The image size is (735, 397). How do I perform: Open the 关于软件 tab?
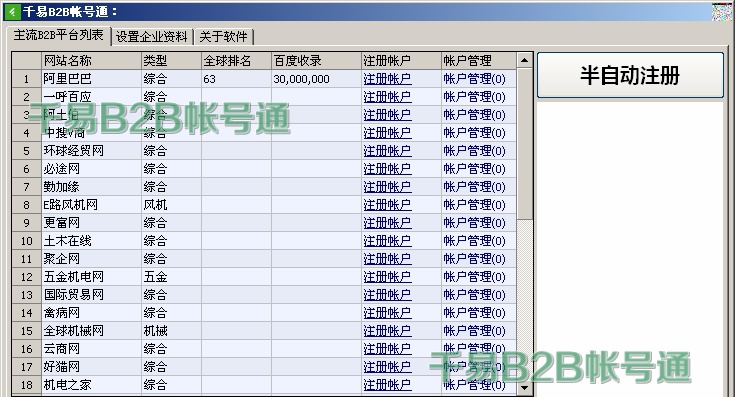224,37
